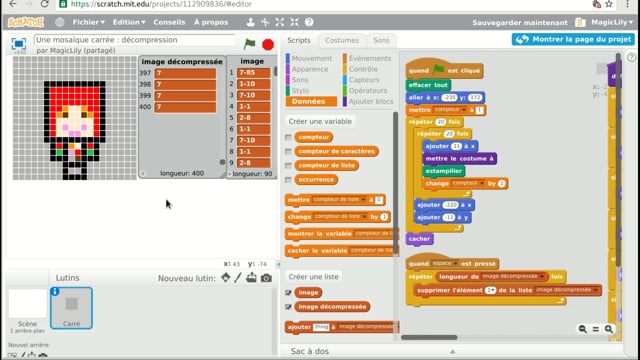Switch to the Costumes tab
Viewport: 640px width, 360px height.
coord(342,40)
